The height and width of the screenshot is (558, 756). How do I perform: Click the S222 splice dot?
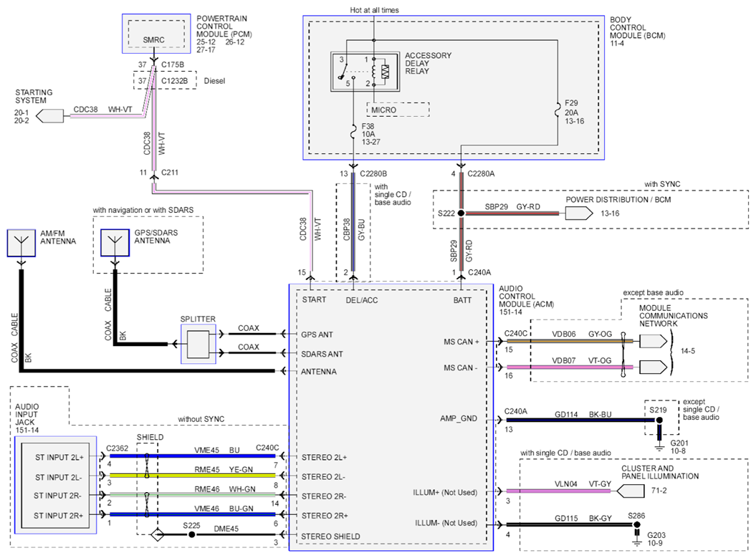coord(461,213)
